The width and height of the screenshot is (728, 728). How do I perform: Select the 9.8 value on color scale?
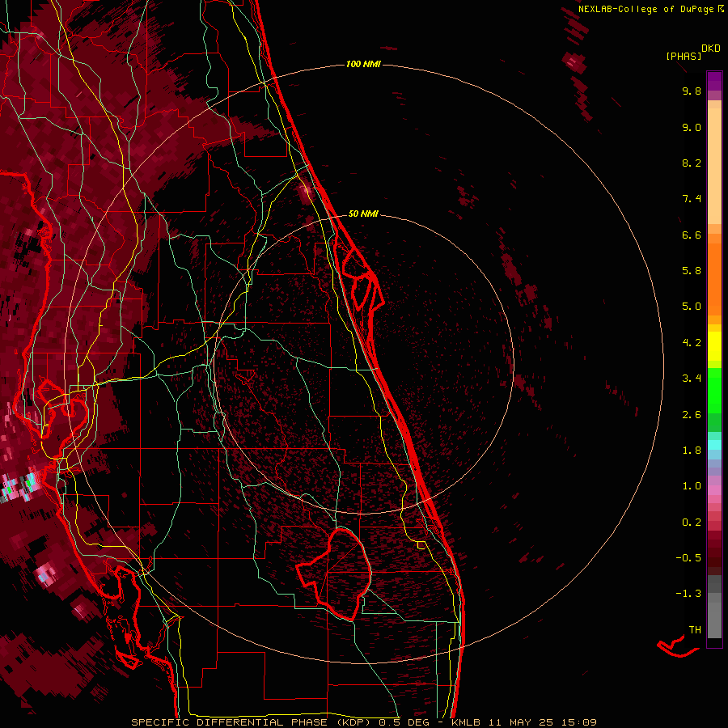(x=692, y=91)
